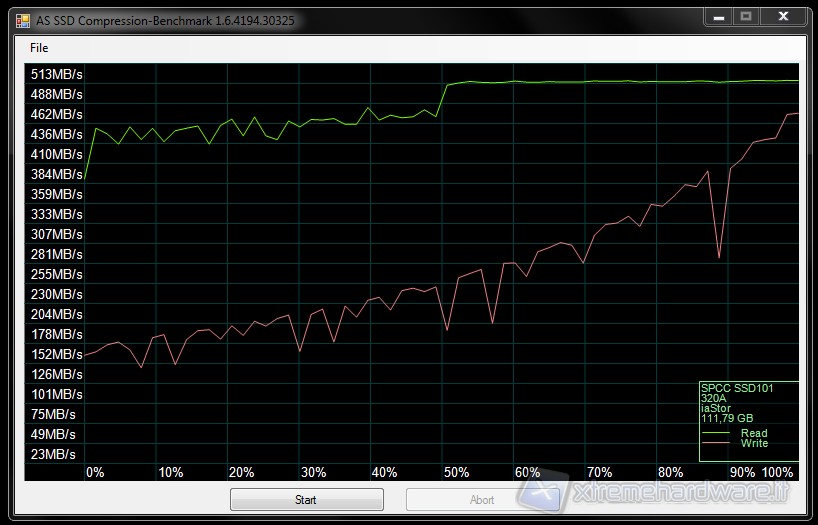Click the 111,79 GB capacity text
818x525 pixels.
tap(728, 418)
